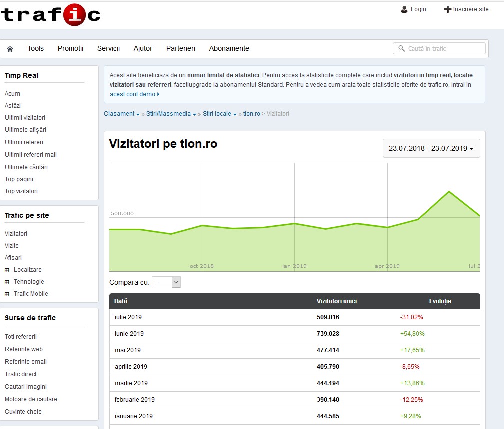
Task: Click tion.ro breadcrumb link
Action: pos(251,114)
